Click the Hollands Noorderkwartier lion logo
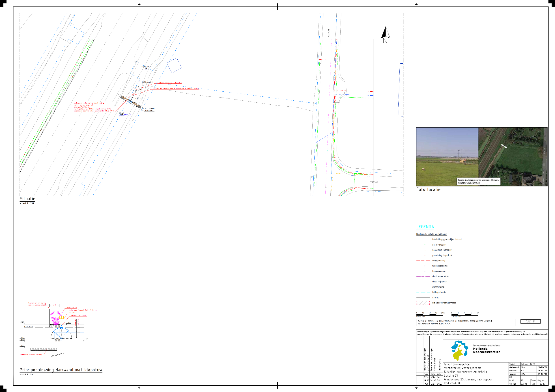Screen dimensions: 555x392 pos(460,350)
